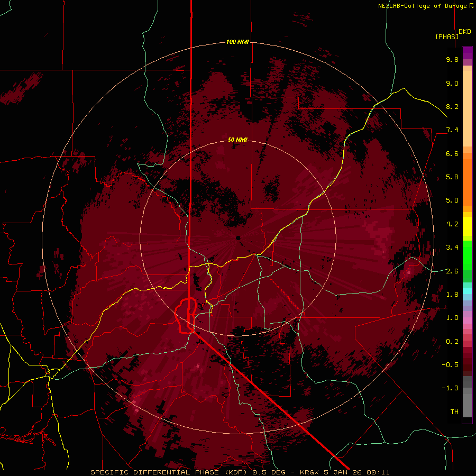Viewport: 476px width, 476px height.
Task: Click the DKD label above the color bar
Action: [x=465, y=32]
